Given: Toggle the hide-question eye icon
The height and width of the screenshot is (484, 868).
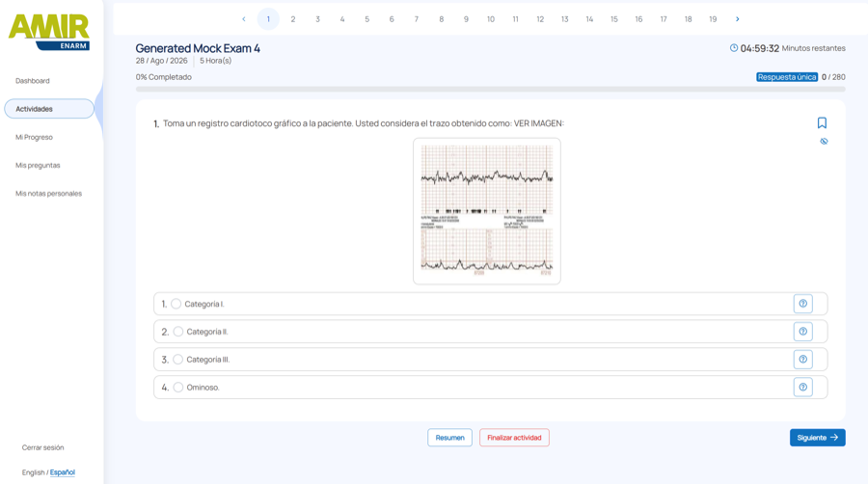Looking at the screenshot, I should 824,142.
